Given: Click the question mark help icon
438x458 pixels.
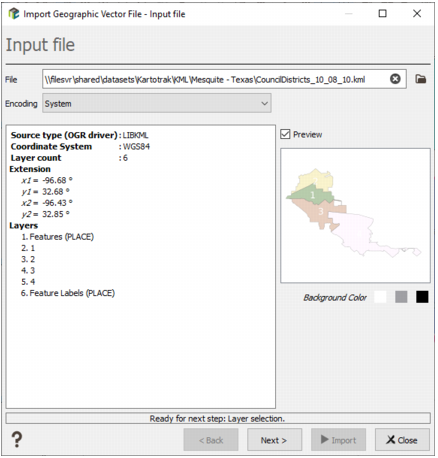Looking at the screenshot, I should (17, 439).
